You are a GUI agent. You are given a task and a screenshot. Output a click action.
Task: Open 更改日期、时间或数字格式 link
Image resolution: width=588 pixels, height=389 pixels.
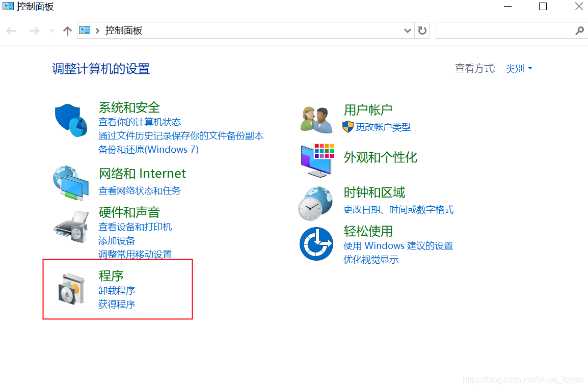click(398, 209)
